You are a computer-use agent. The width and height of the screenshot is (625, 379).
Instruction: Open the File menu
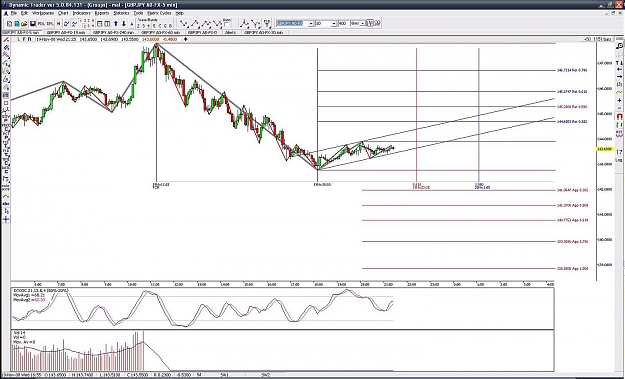pos(13,13)
